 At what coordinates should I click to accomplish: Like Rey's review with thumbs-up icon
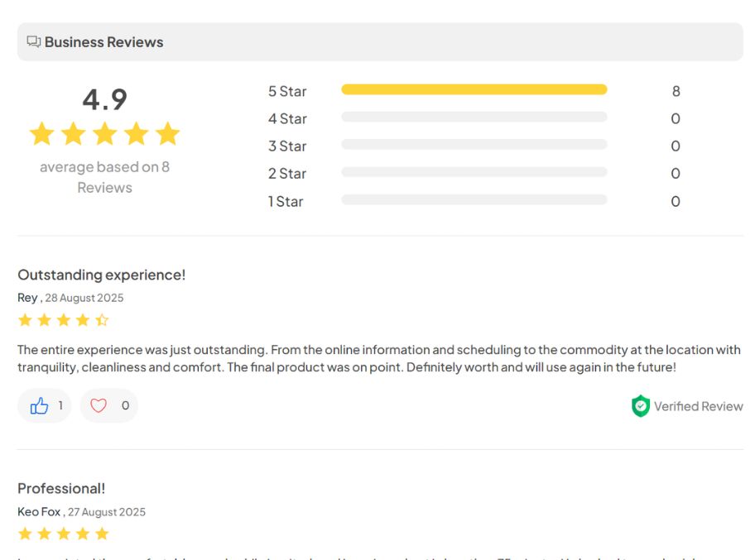(40, 406)
